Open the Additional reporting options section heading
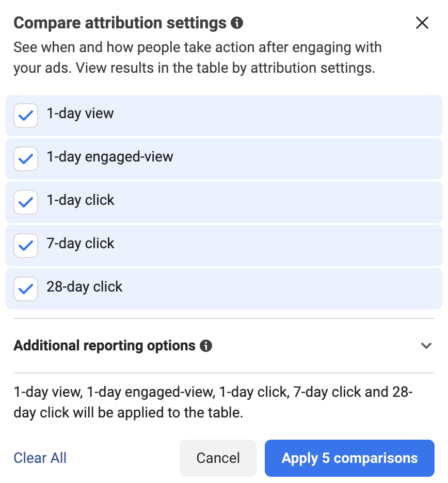This screenshot has height=483, width=448. click(104, 346)
